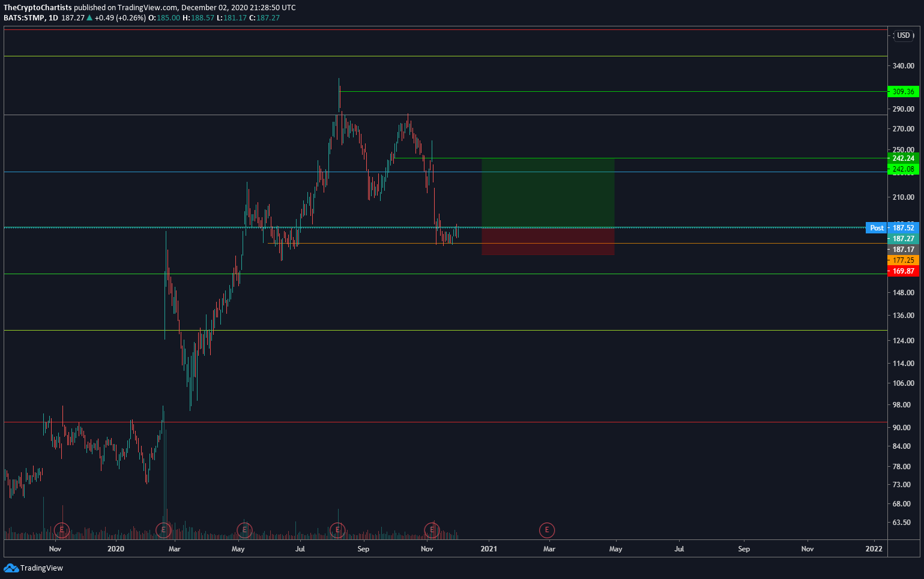Click the BATS:STMP symbol label
The width and height of the screenshot is (924, 579).
24,18
